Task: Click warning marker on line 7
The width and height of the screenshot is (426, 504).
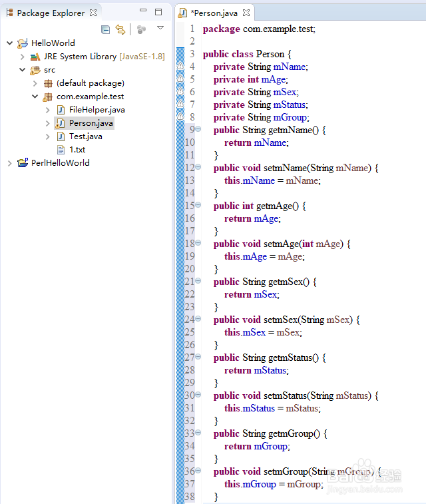Action: (x=180, y=103)
